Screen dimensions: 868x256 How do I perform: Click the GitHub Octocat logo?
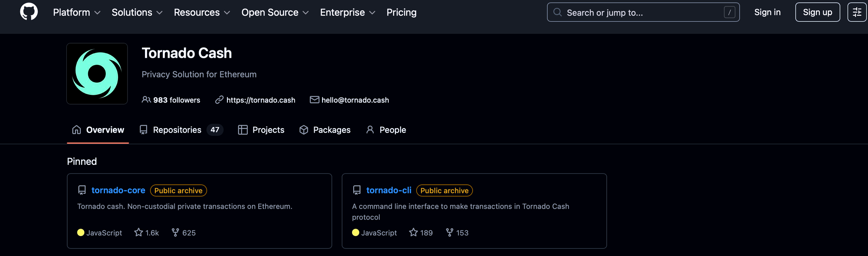pyautogui.click(x=29, y=12)
